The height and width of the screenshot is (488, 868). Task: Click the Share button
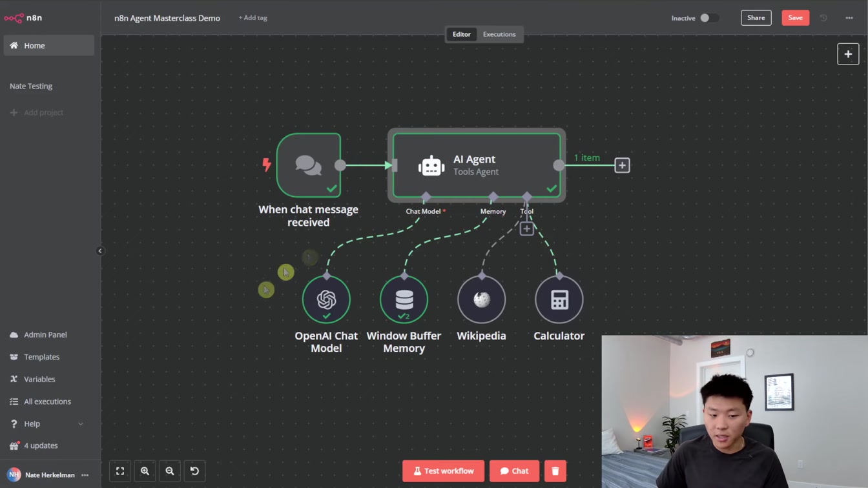click(756, 18)
